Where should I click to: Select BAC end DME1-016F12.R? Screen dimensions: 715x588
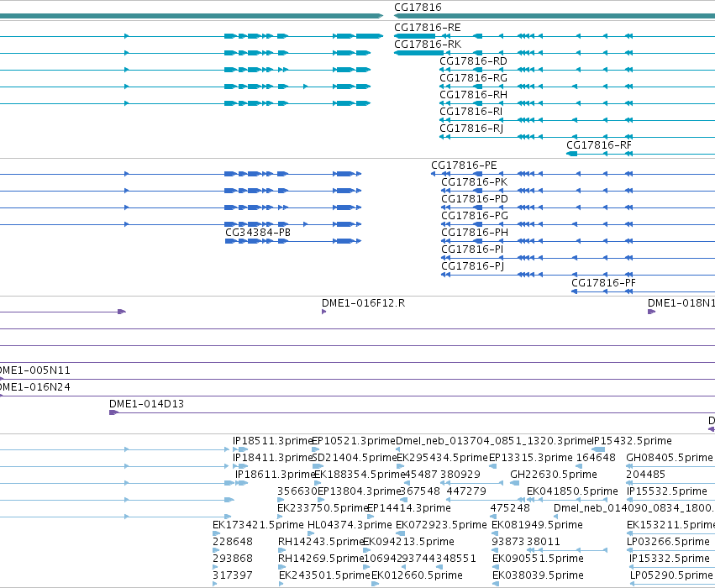(363, 303)
